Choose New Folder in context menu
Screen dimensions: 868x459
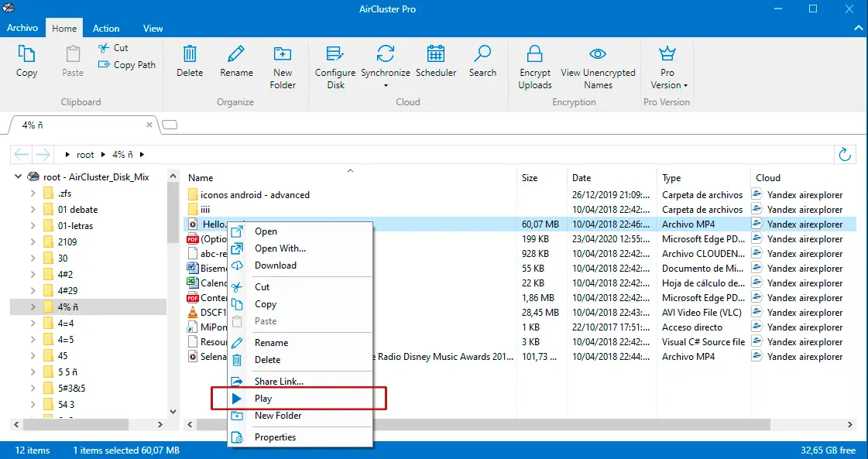pyautogui.click(x=300, y=416)
